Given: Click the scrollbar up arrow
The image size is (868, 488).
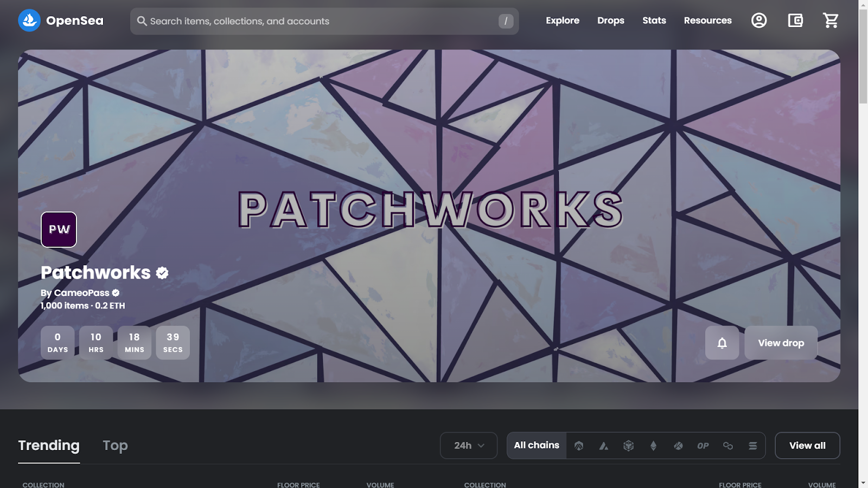Looking at the screenshot, I should point(863,5).
